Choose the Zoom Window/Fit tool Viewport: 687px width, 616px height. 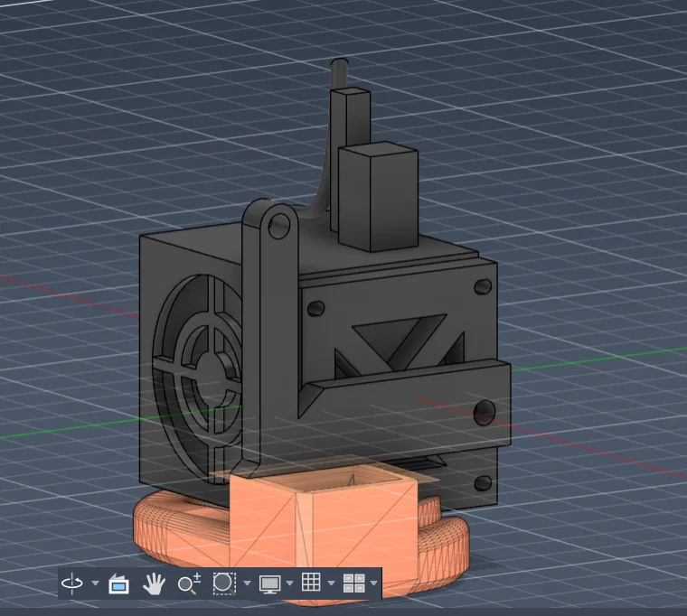click(x=224, y=583)
